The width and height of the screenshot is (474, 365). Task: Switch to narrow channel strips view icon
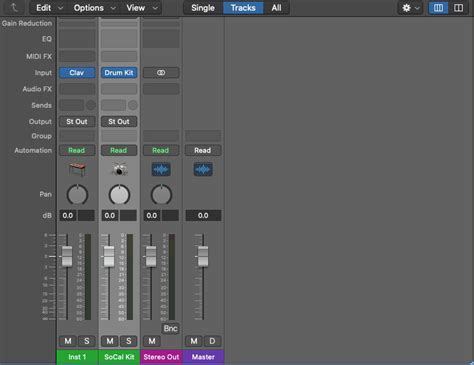coord(438,8)
